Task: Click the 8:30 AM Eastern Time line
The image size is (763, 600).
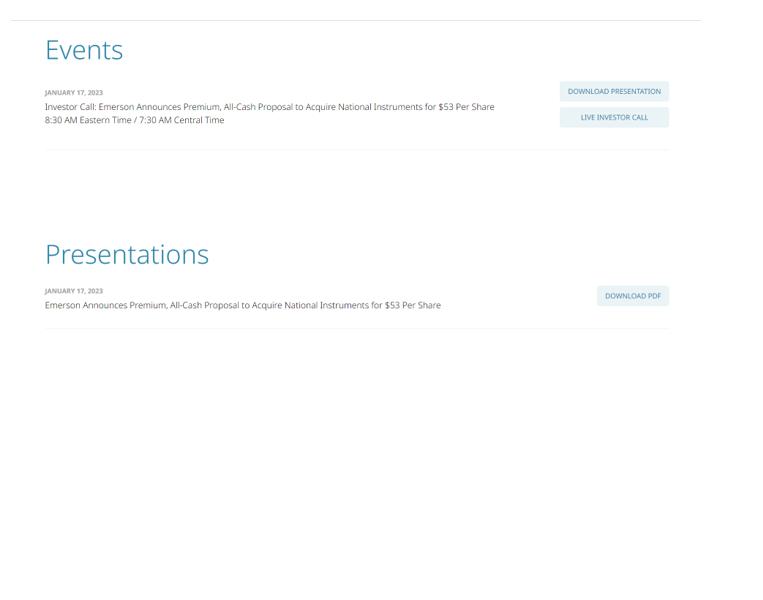Action: (134, 120)
